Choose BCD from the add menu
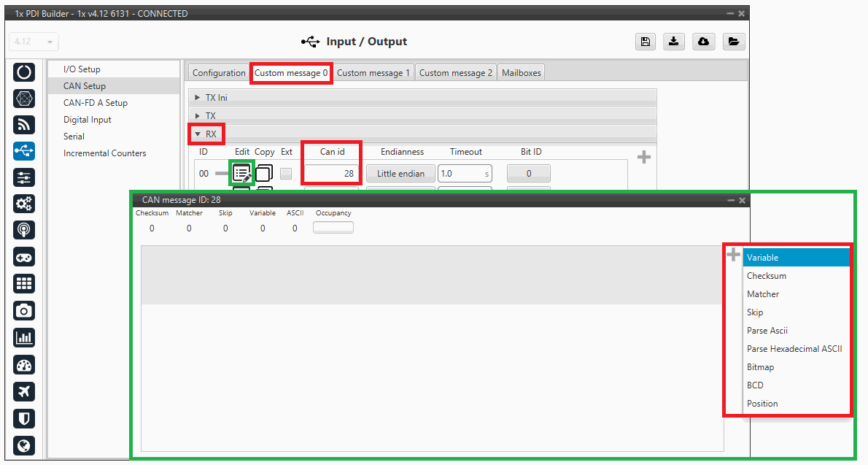The height and width of the screenshot is (465, 868). (x=796, y=385)
